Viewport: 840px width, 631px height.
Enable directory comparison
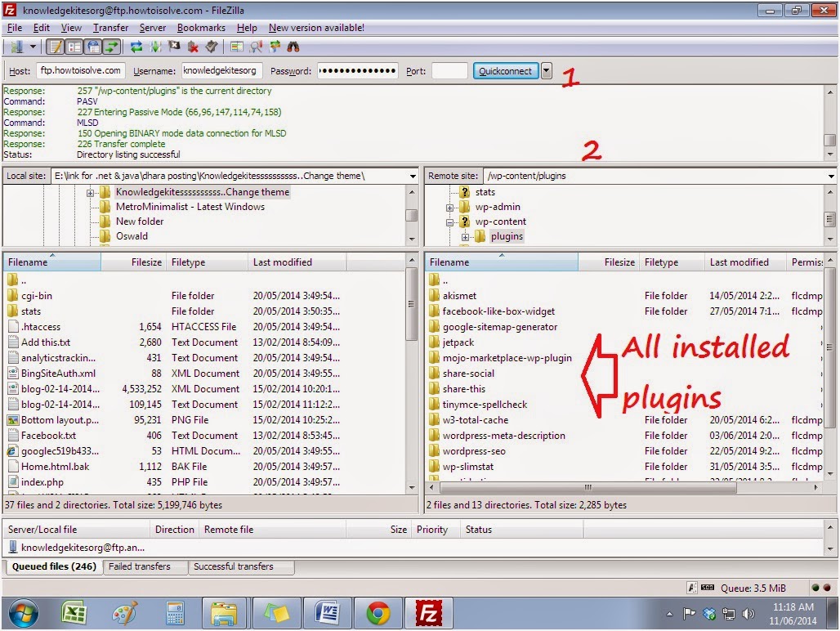click(236, 45)
